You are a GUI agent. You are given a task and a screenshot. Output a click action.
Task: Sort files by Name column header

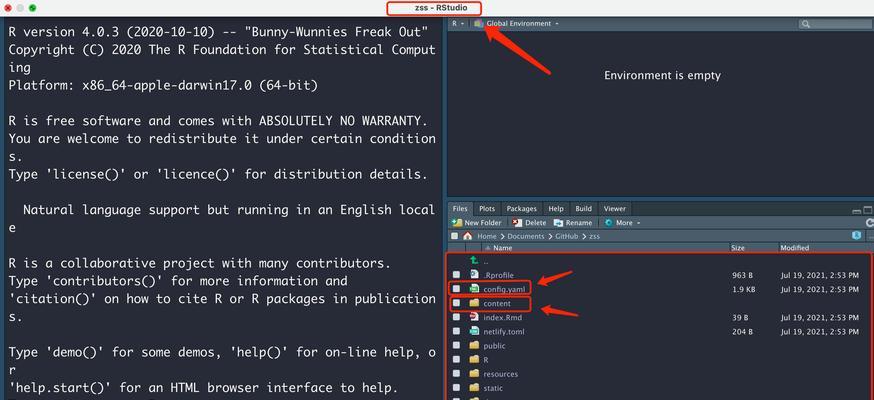pos(503,248)
